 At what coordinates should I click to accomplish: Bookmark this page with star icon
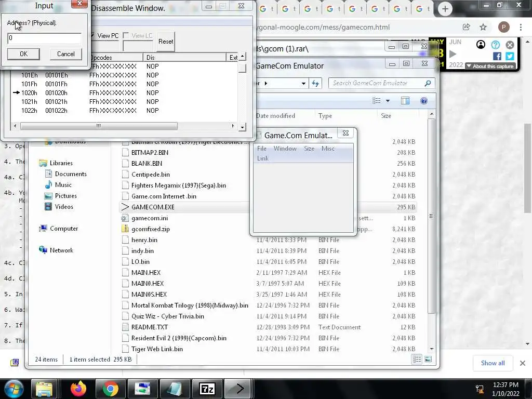pos(483,27)
